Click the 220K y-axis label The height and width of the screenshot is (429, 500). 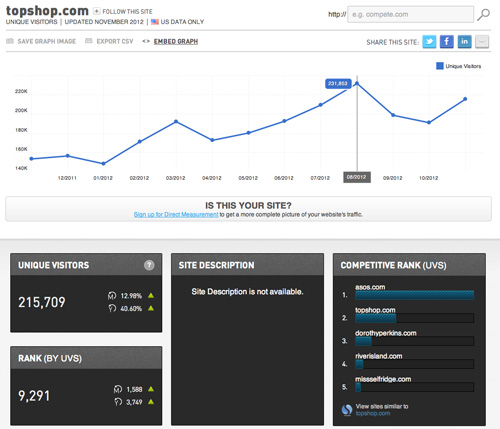(x=21, y=91)
